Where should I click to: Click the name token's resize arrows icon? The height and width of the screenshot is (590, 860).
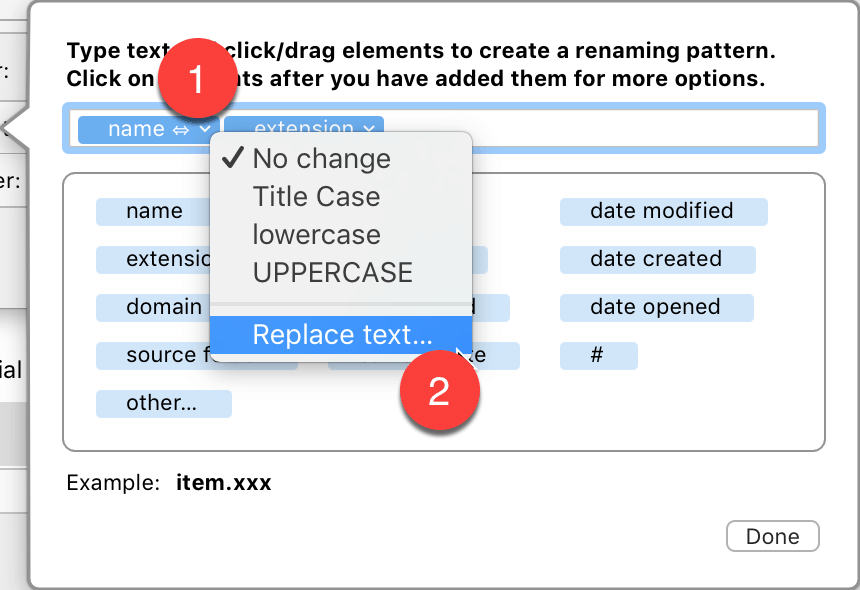point(181,130)
